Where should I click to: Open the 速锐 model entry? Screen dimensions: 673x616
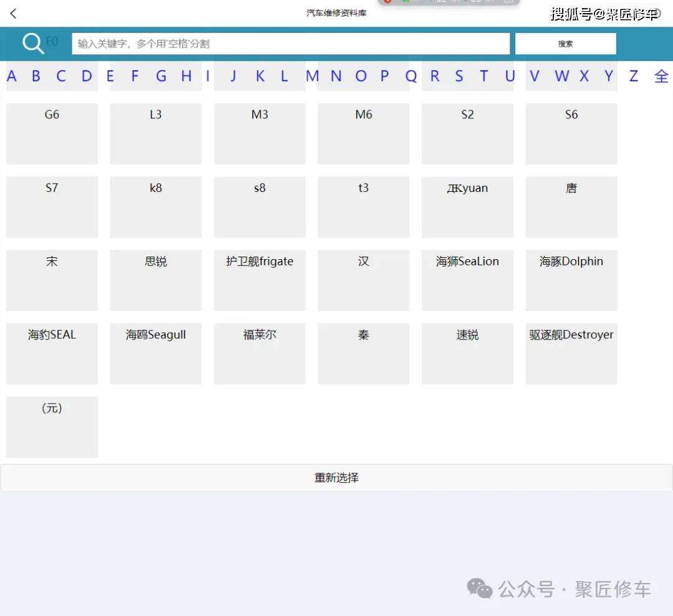coord(467,353)
